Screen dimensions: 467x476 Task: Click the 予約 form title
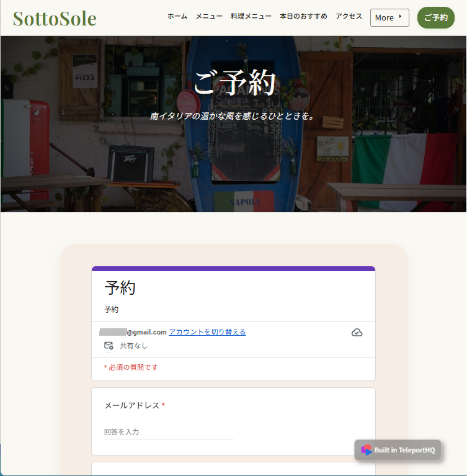click(x=120, y=287)
